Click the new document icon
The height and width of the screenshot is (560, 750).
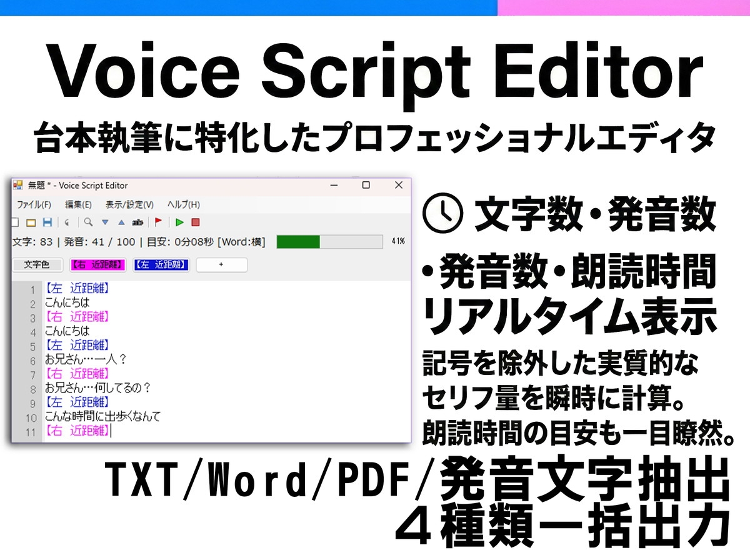pyautogui.click(x=15, y=222)
